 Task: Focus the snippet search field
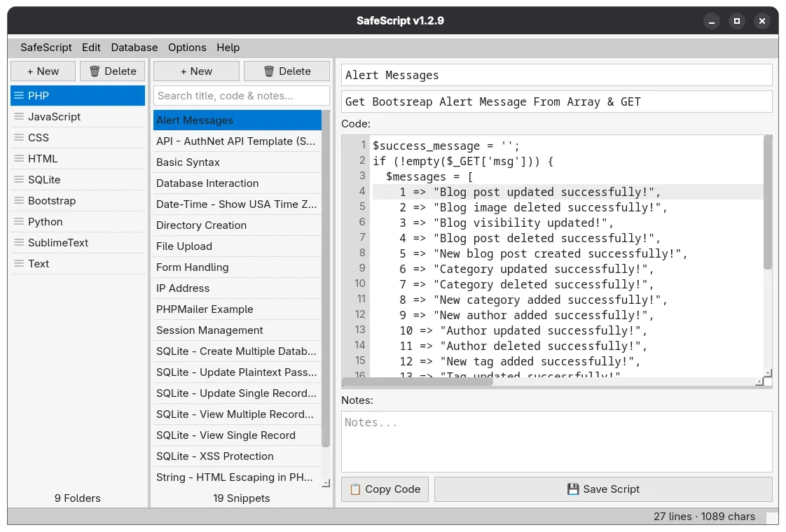pyautogui.click(x=242, y=96)
